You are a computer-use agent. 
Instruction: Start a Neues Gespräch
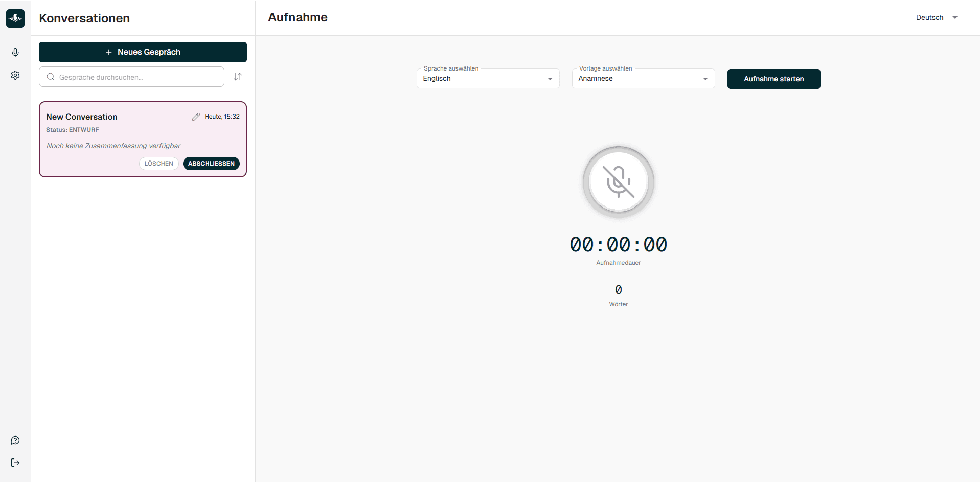click(143, 52)
